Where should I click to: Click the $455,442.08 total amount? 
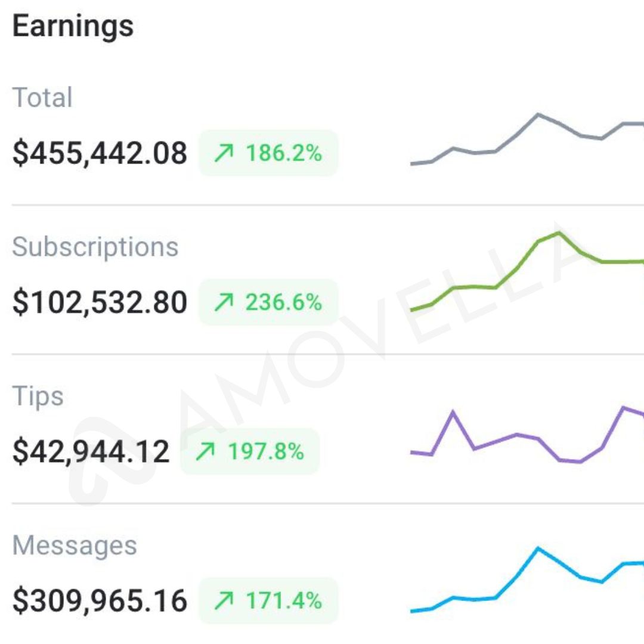coord(100,154)
